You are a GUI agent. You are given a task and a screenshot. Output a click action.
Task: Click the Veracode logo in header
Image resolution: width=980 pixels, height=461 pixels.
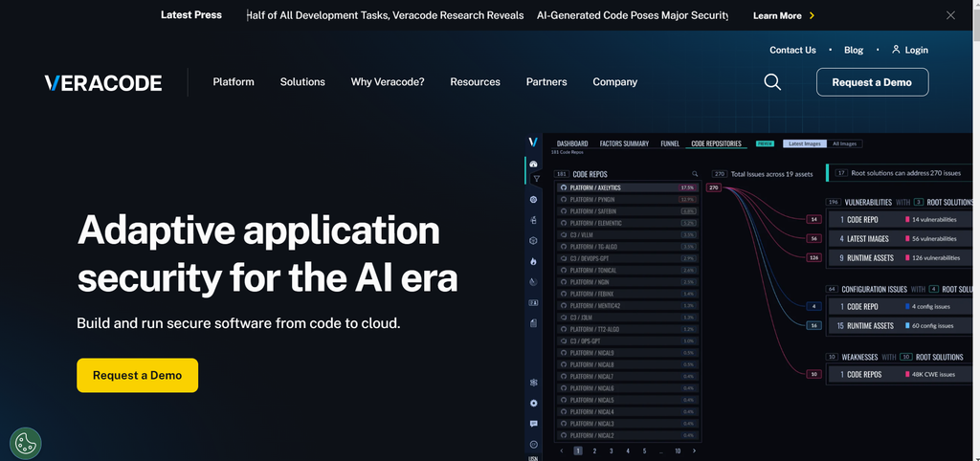pyautogui.click(x=103, y=82)
